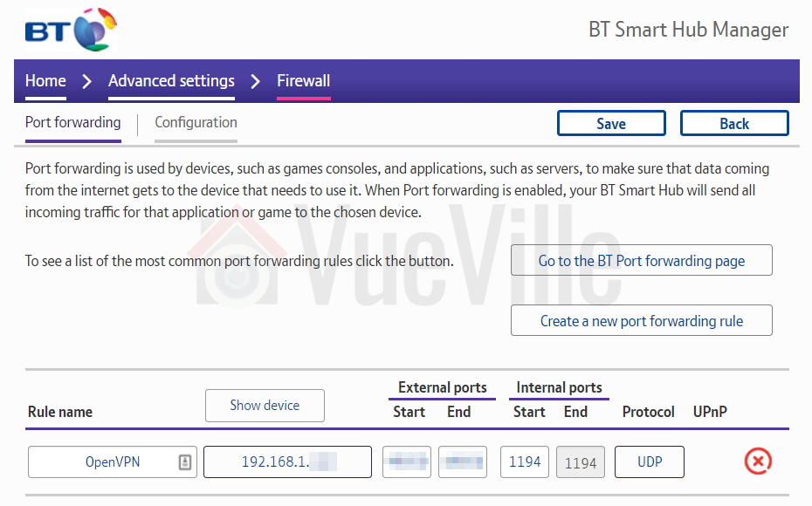The image size is (812, 506).
Task: Click the chevron after Home breadcrumb
Action: point(86,81)
